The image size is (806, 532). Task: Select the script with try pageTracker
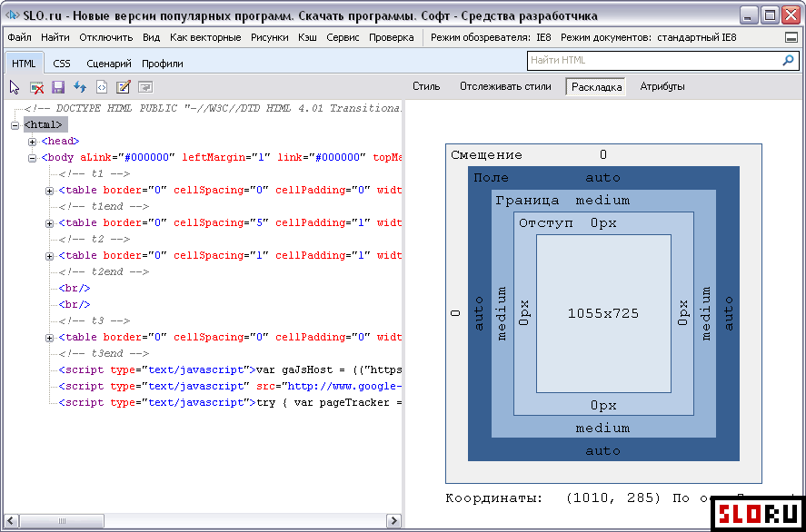pos(230,403)
